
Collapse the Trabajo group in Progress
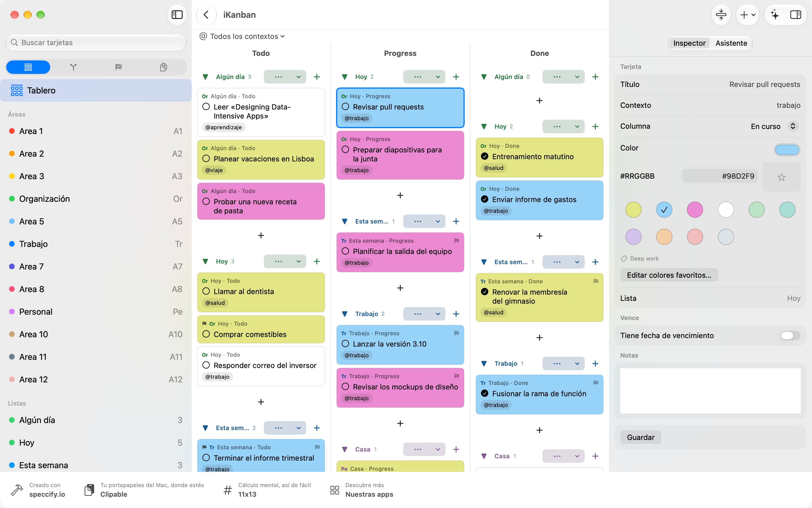coord(345,314)
